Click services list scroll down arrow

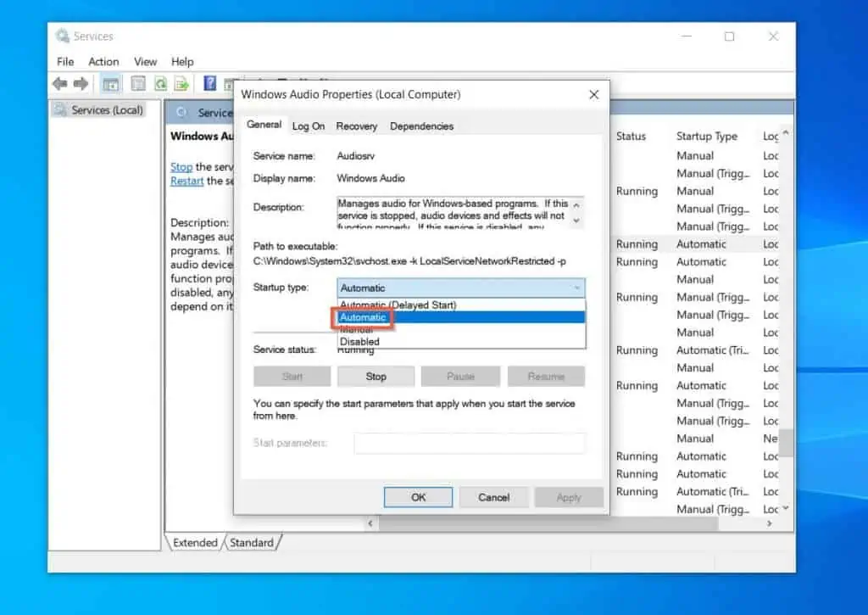(x=786, y=507)
